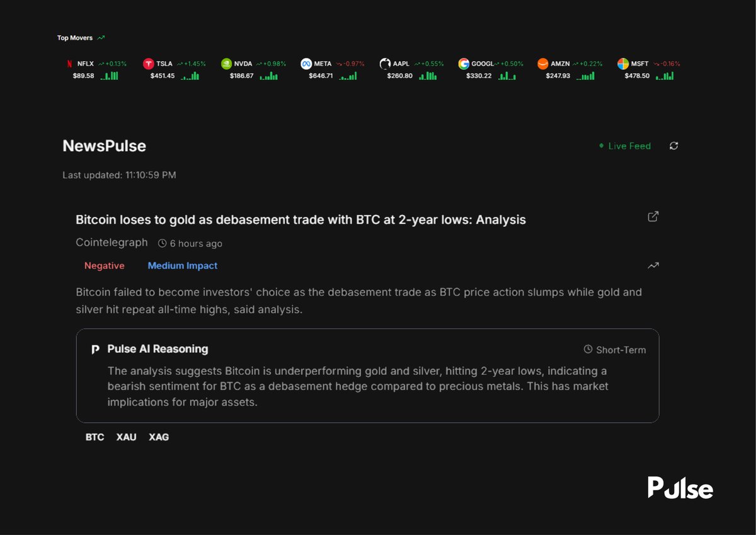Click the Netflix logo icon
Viewport: 756px width, 535px height.
click(69, 64)
